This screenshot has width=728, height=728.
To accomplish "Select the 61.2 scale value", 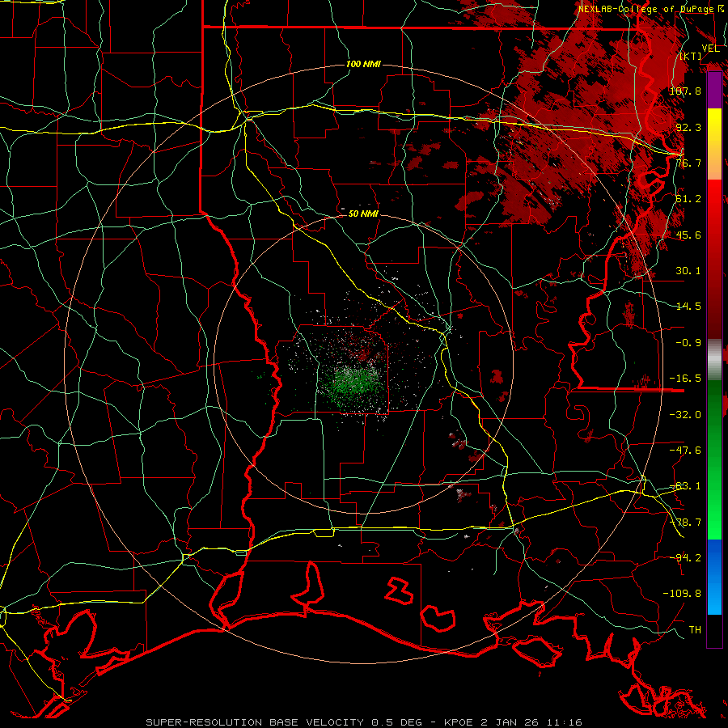I will [688, 199].
